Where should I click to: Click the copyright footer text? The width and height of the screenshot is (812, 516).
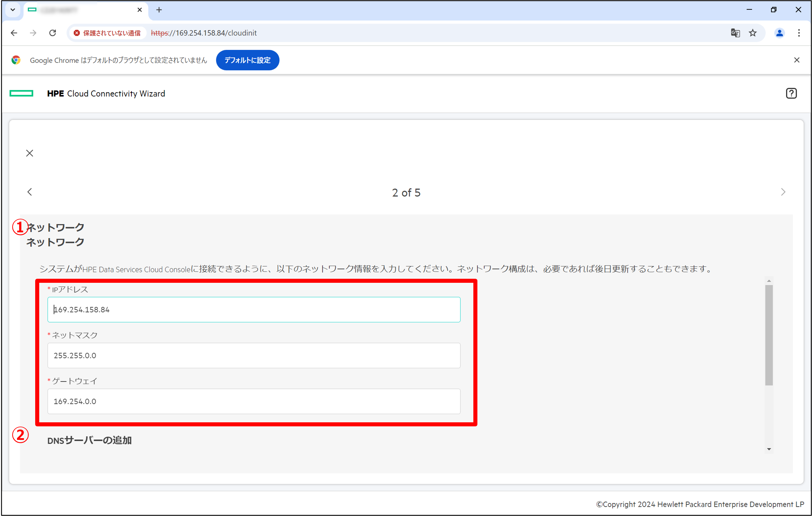[x=700, y=504]
